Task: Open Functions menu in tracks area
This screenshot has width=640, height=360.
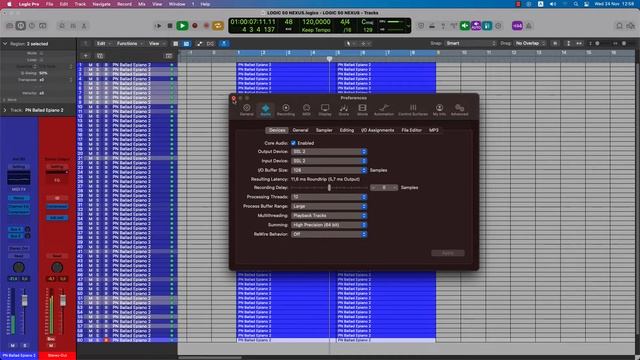Action: 129,44
